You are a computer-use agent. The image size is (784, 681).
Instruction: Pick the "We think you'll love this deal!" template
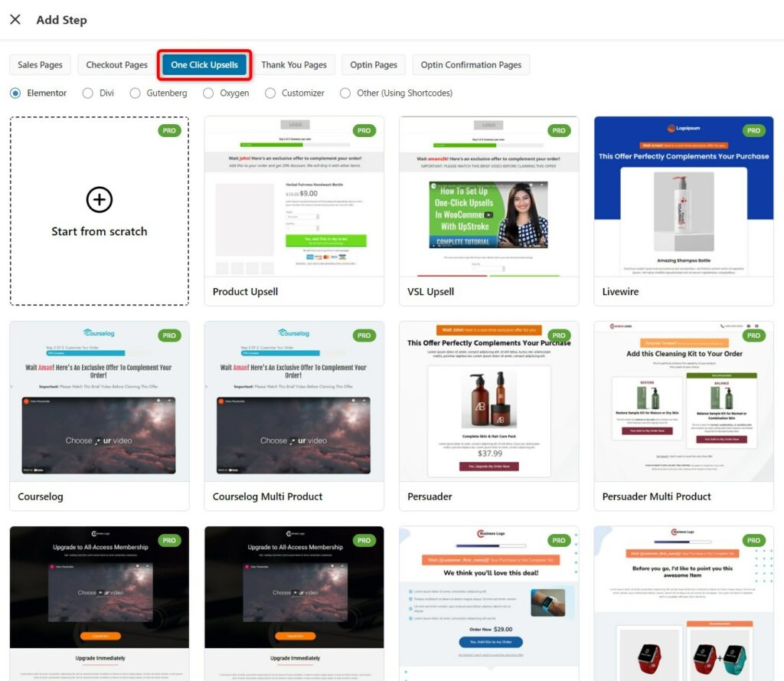tap(489, 604)
